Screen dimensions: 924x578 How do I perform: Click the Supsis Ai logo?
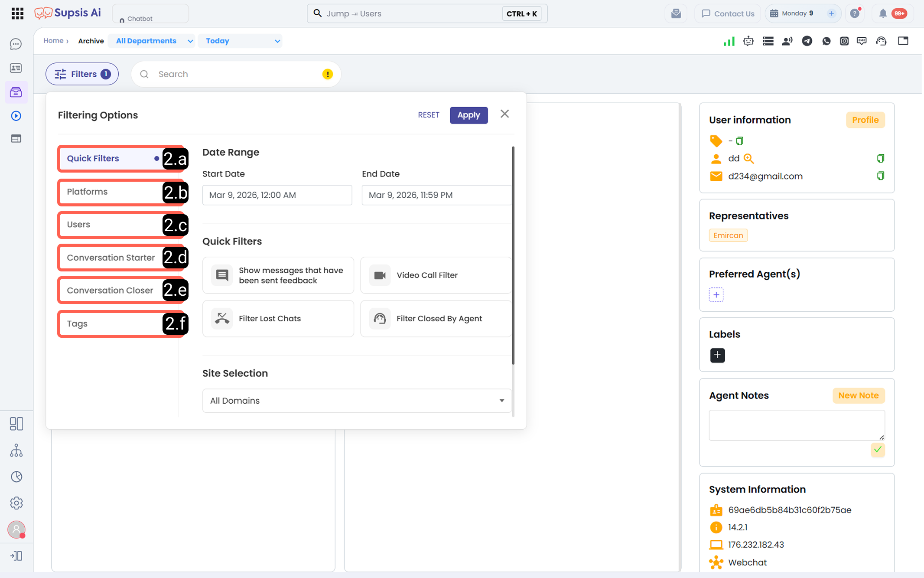pos(68,13)
